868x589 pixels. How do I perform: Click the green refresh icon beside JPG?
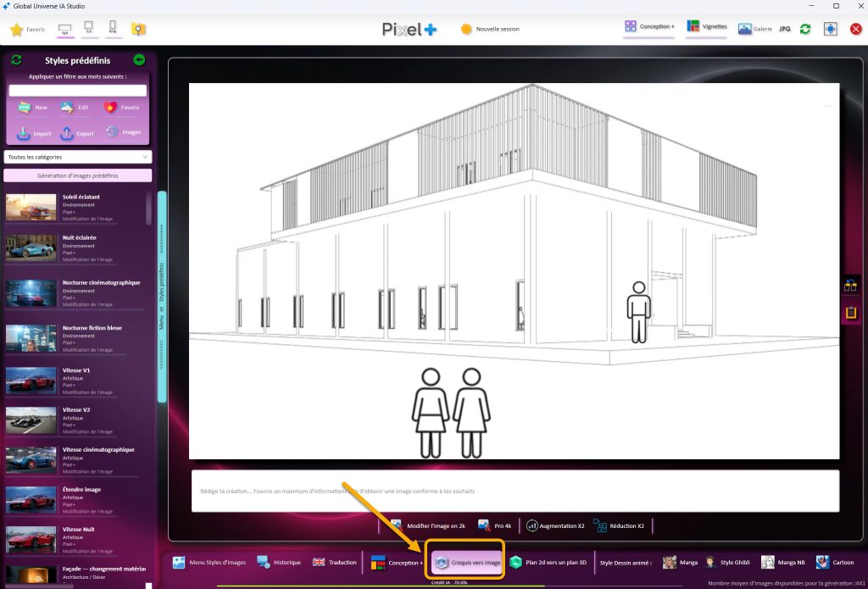coord(805,29)
